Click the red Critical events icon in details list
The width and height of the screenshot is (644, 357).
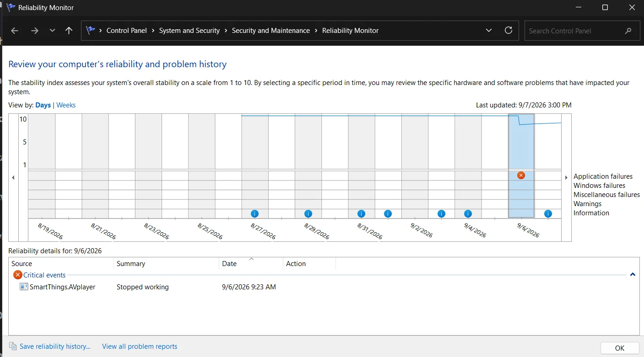pos(18,275)
